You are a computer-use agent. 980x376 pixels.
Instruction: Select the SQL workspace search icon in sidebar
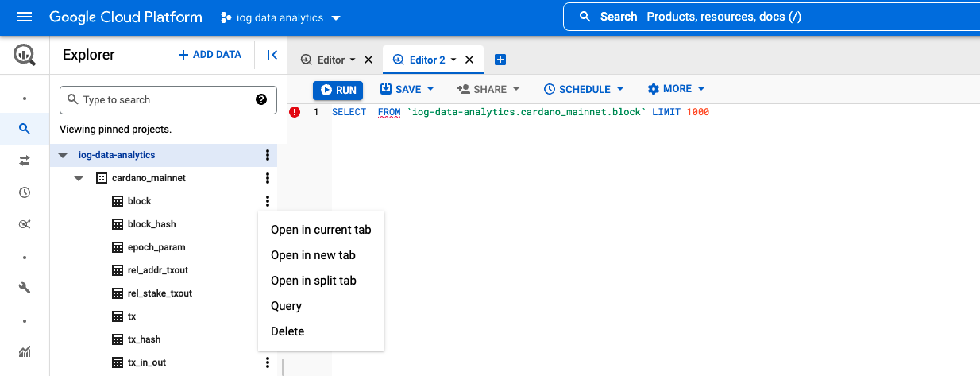[25, 128]
